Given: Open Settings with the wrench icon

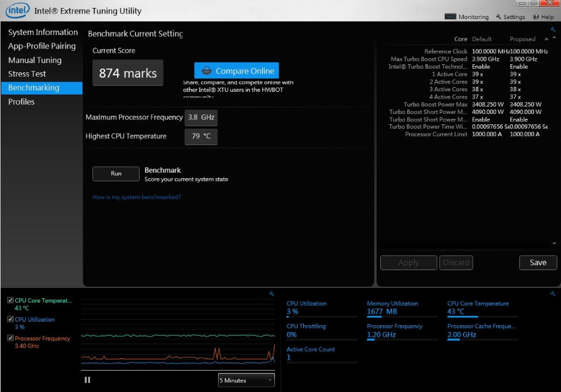Looking at the screenshot, I should pyautogui.click(x=511, y=17).
